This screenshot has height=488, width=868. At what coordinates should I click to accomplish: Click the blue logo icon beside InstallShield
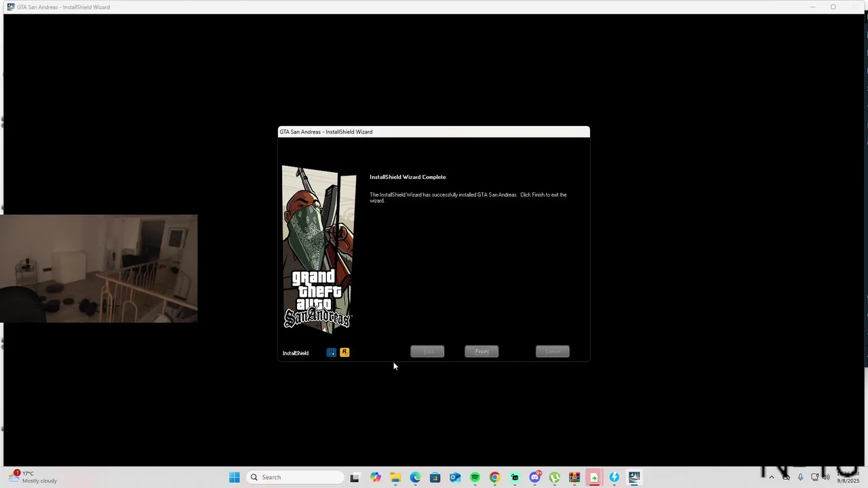coord(332,352)
